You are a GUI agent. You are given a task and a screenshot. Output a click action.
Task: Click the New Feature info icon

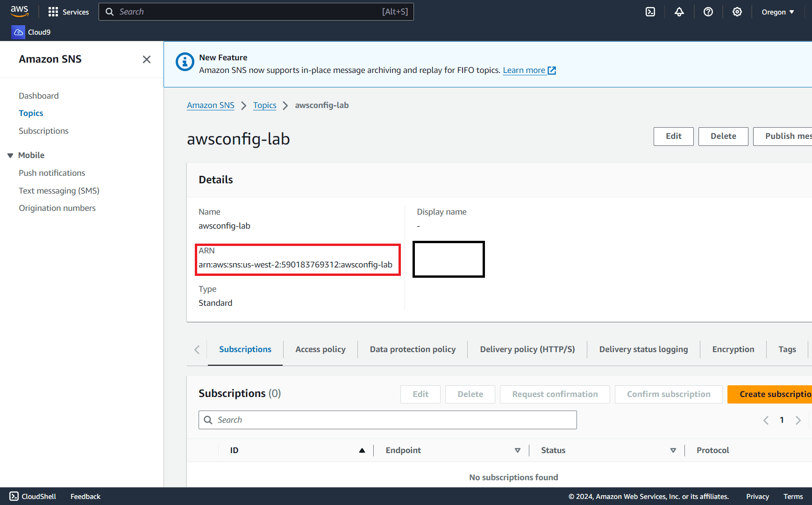click(x=185, y=62)
